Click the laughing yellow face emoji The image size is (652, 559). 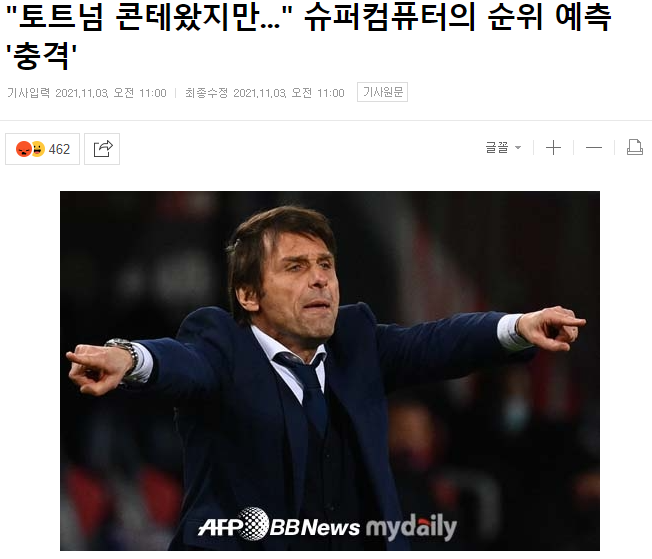(x=38, y=148)
